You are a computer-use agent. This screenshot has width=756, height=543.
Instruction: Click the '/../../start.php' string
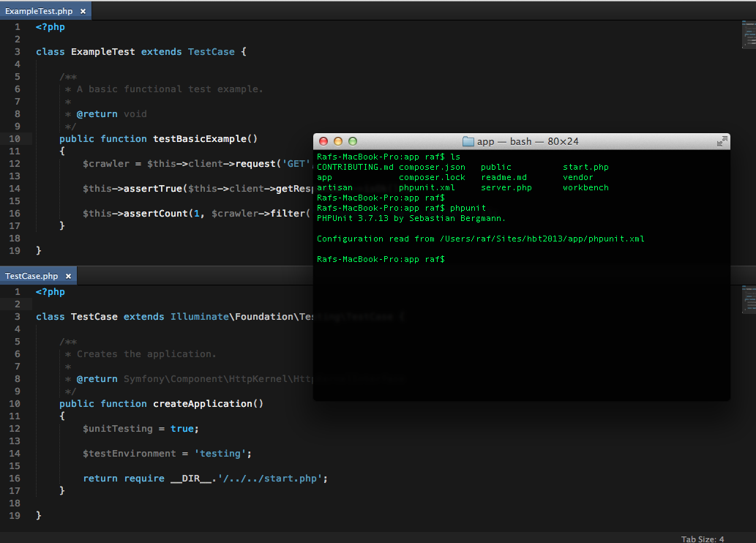pos(269,479)
